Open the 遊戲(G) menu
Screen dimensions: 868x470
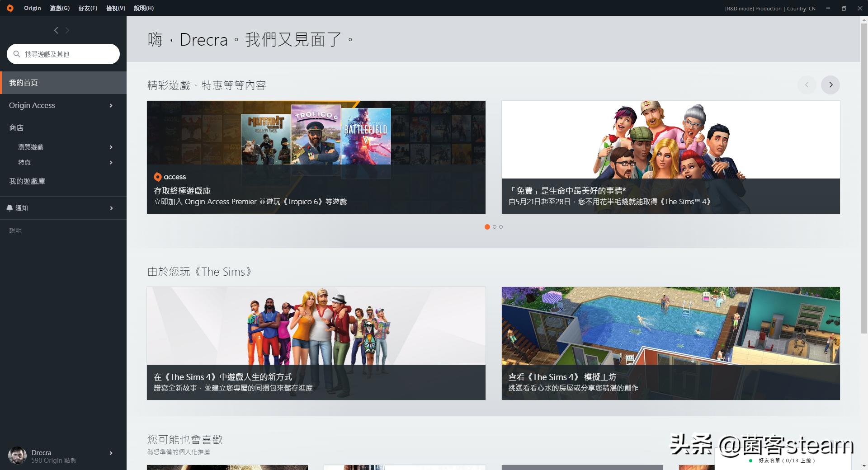60,8
